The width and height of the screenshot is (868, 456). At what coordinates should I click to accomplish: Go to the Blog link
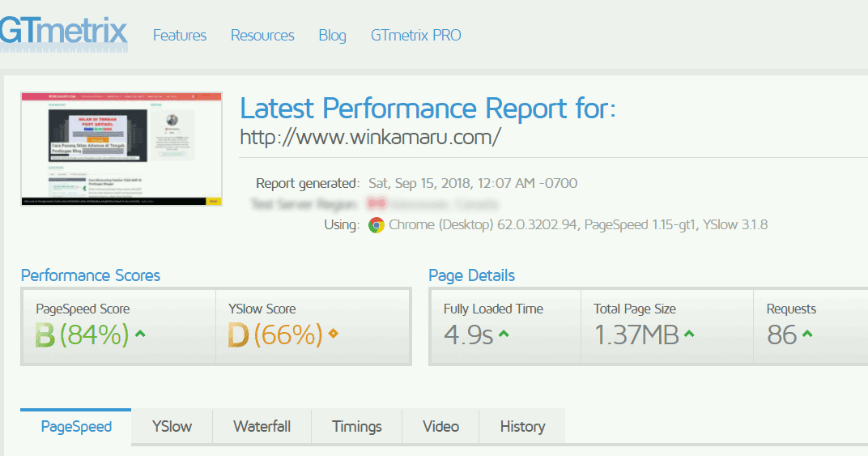[332, 36]
